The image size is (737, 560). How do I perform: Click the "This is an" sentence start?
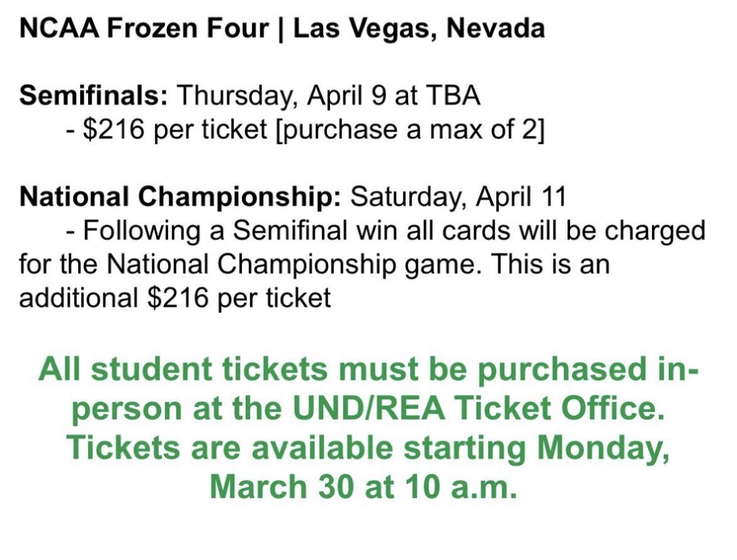550,264
